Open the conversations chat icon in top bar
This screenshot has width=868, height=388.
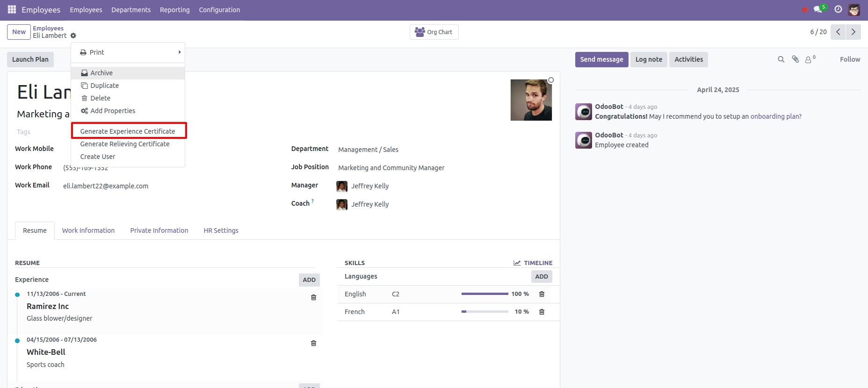click(818, 9)
